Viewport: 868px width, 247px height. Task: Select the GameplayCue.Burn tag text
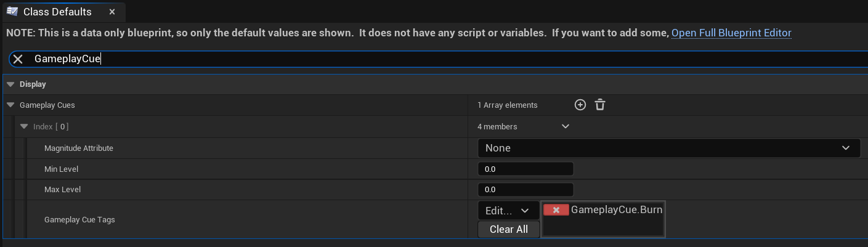point(617,210)
